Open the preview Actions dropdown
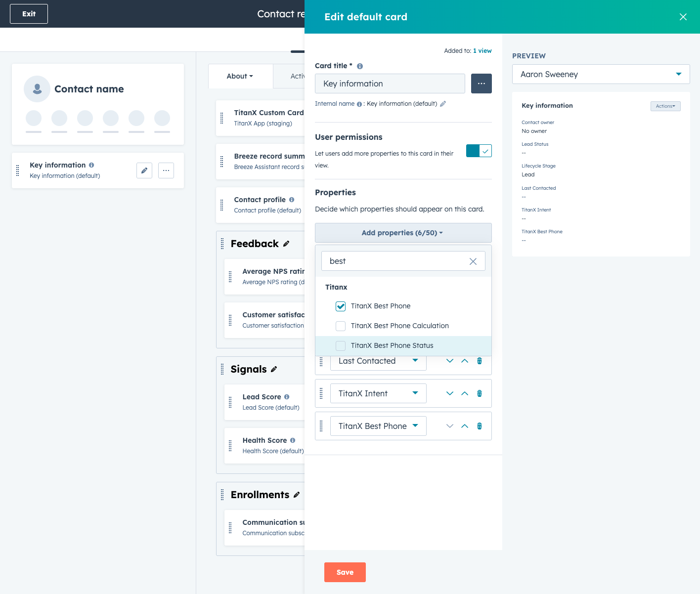 coord(665,106)
